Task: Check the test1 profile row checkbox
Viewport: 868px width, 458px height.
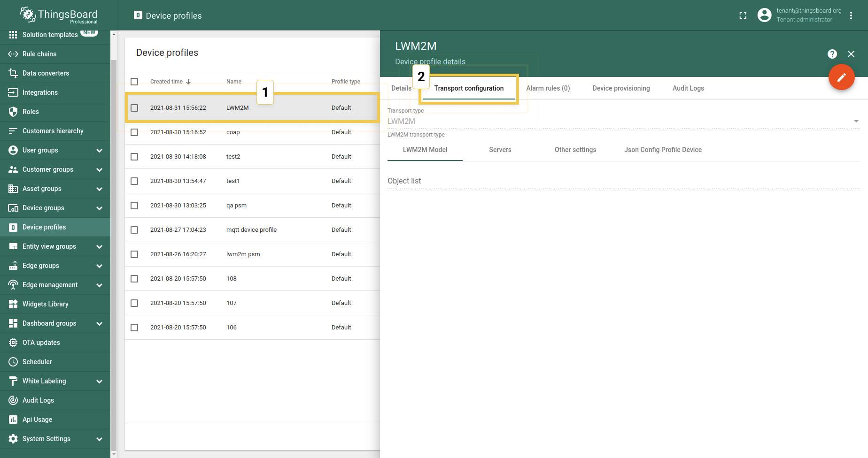Action: (x=134, y=181)
